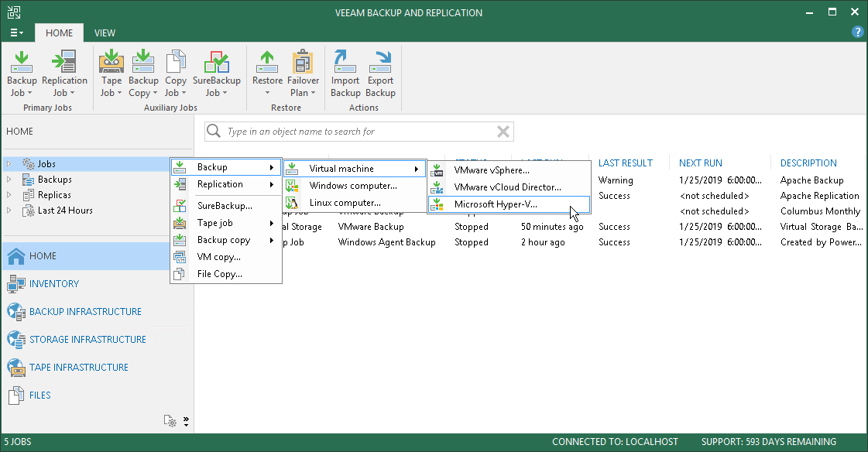Click the Export Backup ribbon button
Image resolution: width=868 pixels, height=452 pixels.
pyautogui.click(x=380, y=74)
